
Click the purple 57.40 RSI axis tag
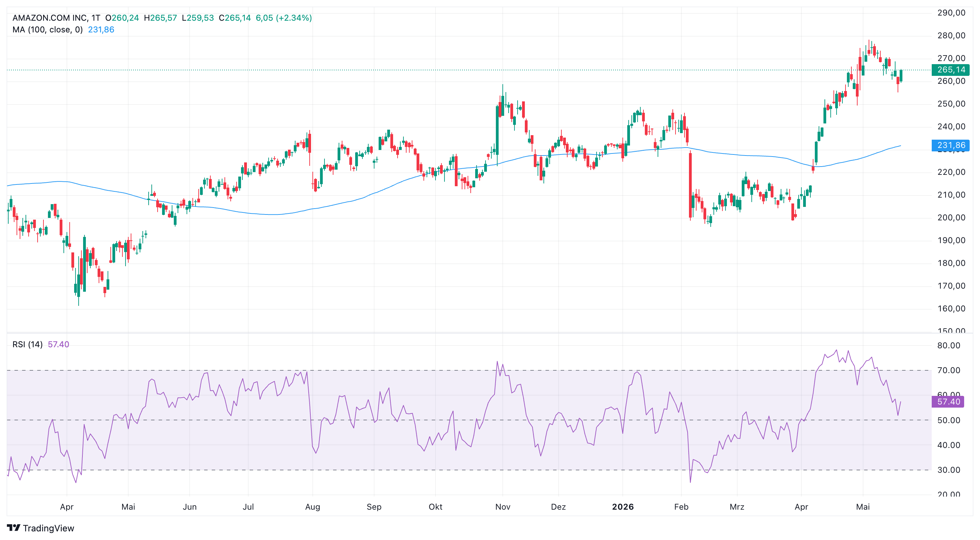pos(948,401)
